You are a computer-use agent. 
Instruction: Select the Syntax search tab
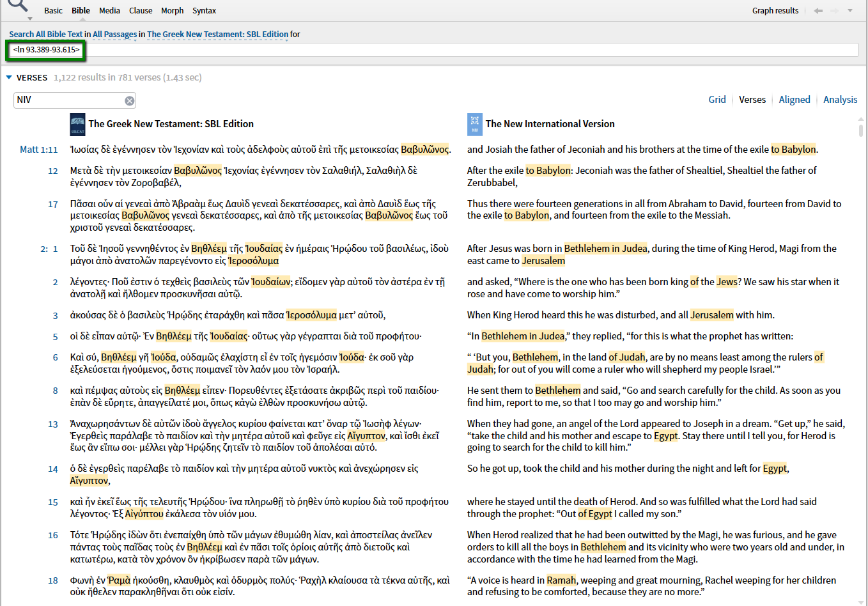[x=204, y=11]
